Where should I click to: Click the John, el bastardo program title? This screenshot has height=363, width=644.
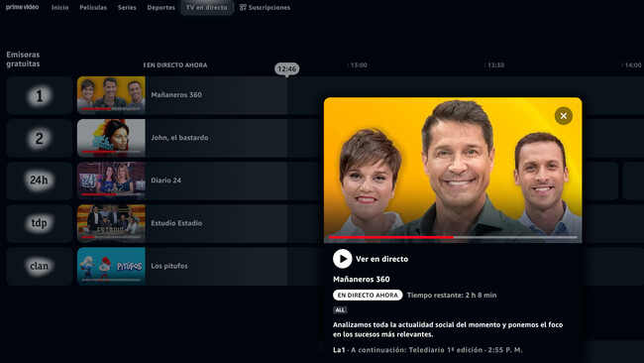pyautogui.click(x=179, y=138)
